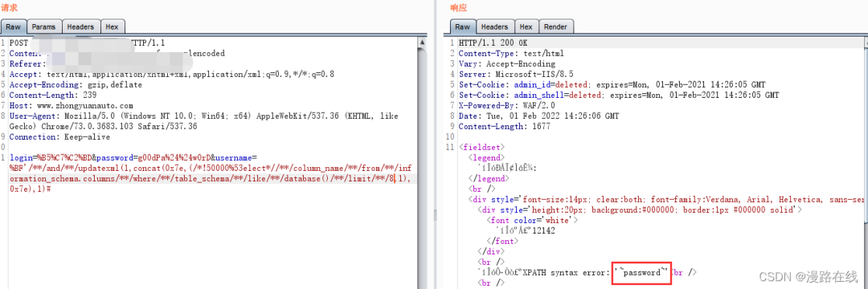Select request Hex view tab
Screen dimensions: 868x289
click(x=113, y=26)
